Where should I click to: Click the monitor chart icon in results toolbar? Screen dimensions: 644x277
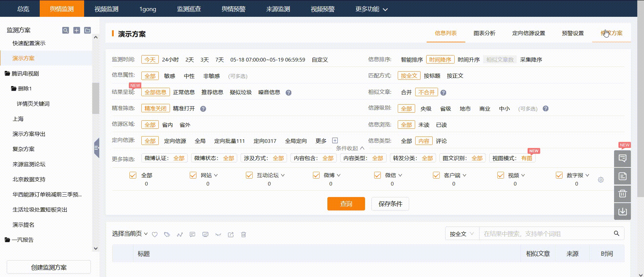(205, 234)
